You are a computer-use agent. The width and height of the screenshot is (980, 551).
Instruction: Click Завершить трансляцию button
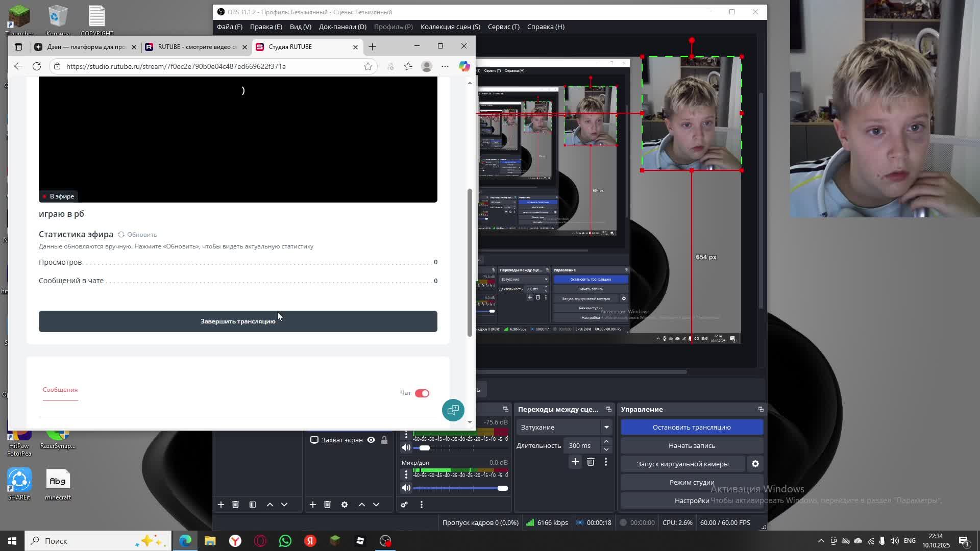[238, 321]
